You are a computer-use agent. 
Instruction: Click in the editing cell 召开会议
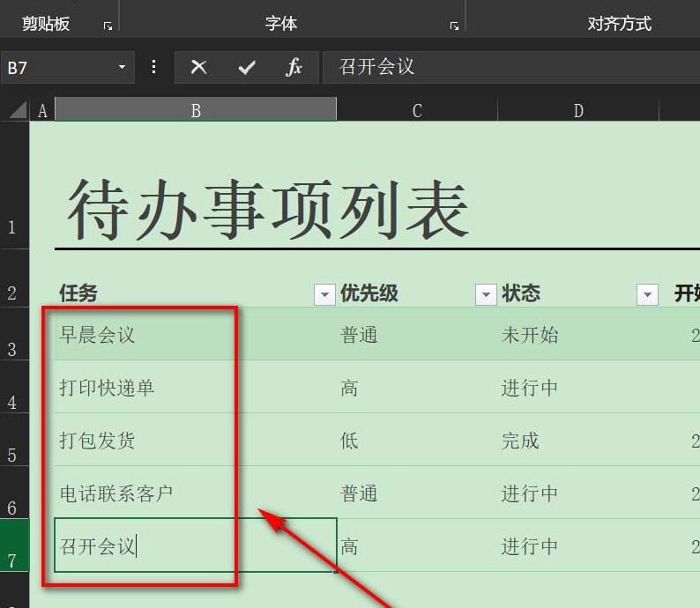[x=196, y=545]
